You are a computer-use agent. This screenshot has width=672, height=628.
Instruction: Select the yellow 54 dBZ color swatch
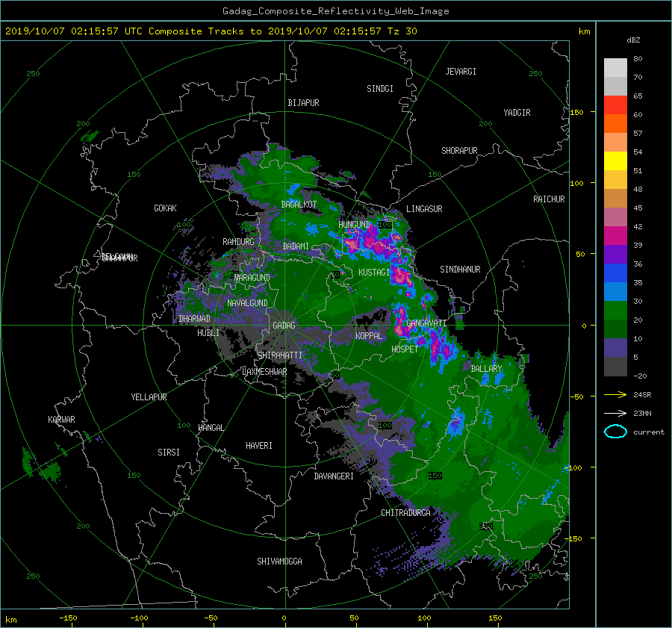(615, 161)
